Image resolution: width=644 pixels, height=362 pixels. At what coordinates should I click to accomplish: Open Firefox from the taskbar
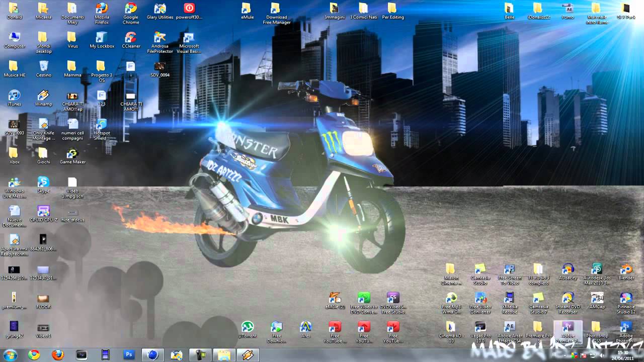[x=58, y=355]
